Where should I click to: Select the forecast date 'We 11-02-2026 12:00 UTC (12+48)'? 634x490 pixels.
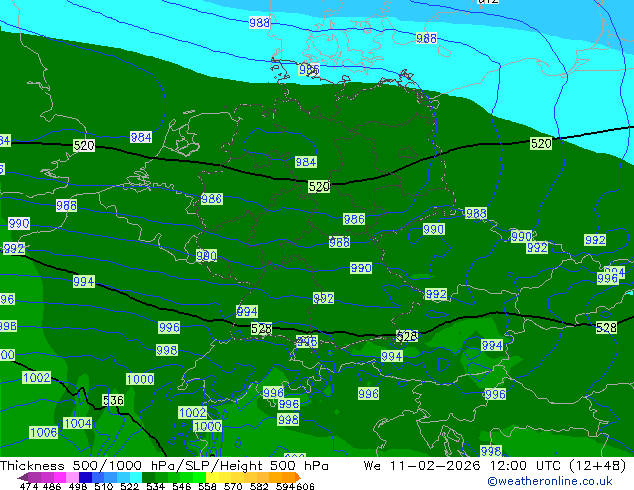point(495,466)
